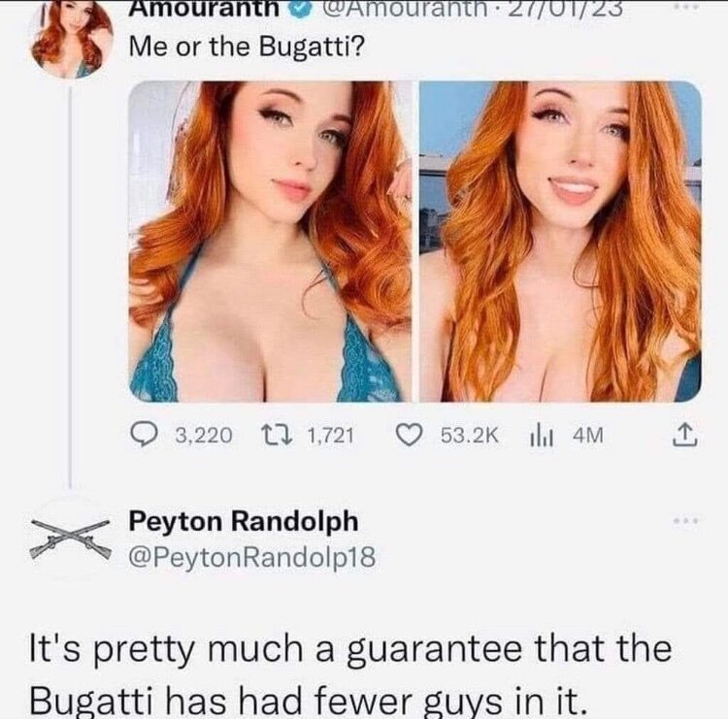Open the left photo with teal top
The height and width of the screenshot is (719, 728).
pos(270,242)
